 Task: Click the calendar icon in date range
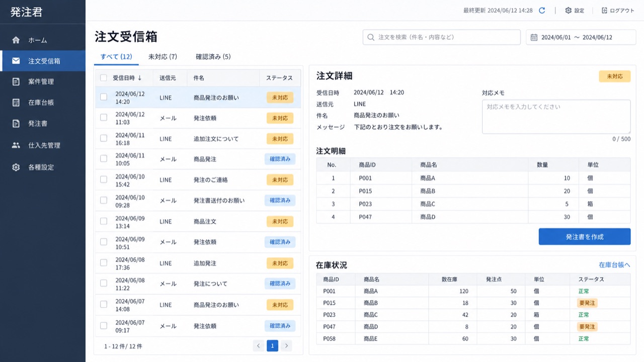[534, 37]
